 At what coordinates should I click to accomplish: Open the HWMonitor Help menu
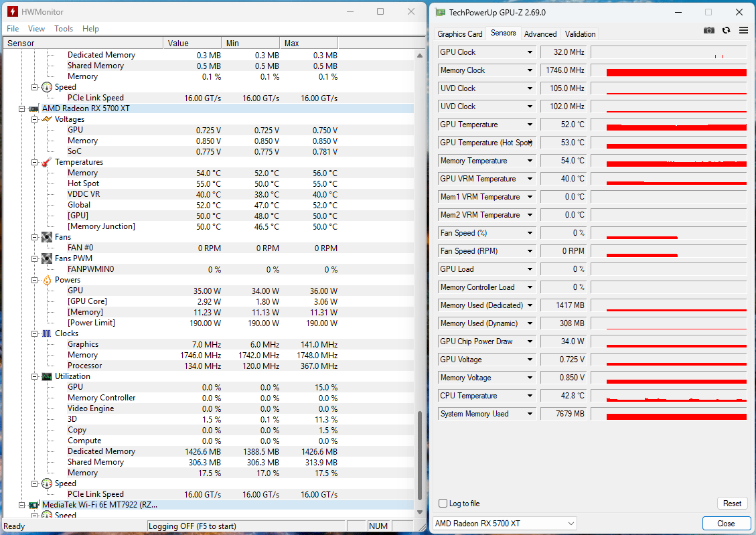click(90, 28)
